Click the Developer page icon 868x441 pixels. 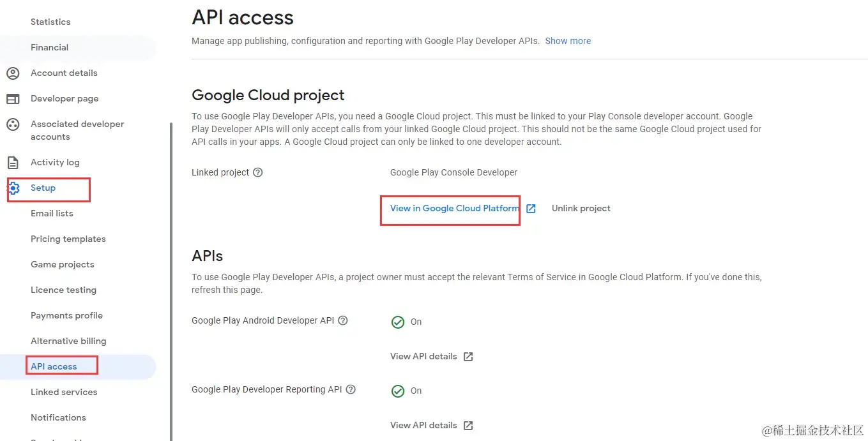13,99
